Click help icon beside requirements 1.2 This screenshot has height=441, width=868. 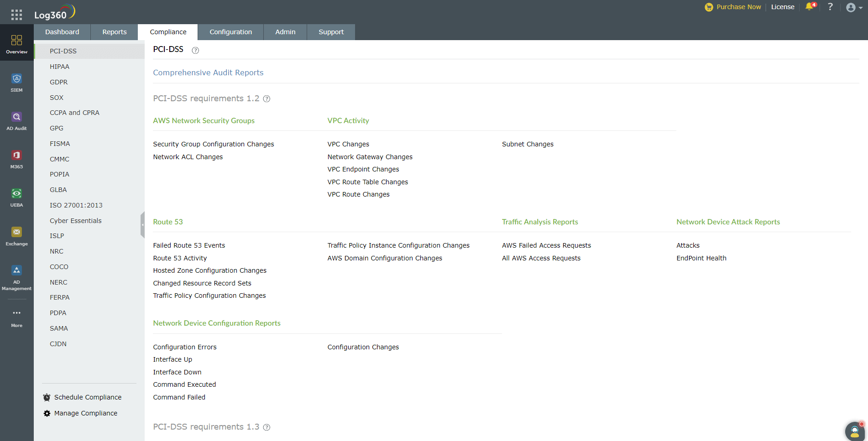[x=267, y=99]
